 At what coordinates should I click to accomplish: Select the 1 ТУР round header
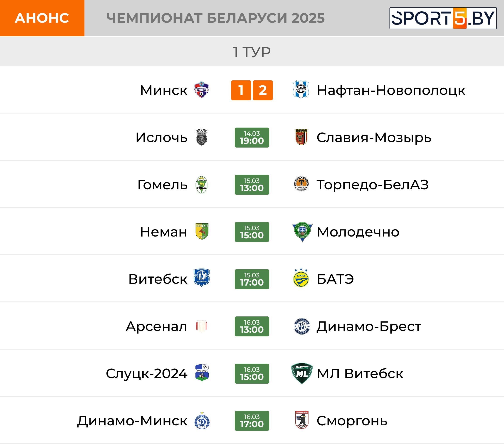pyautogui.click(x=252, y=52)
